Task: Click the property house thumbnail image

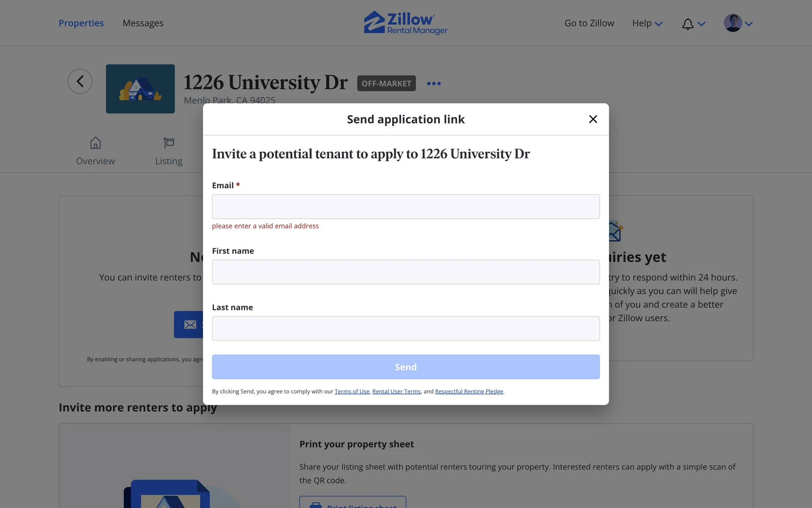Action: tap(140, 89)
